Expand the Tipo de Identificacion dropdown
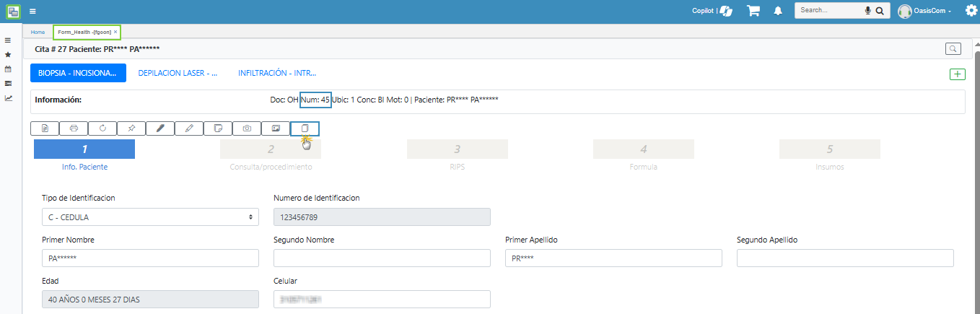The height and width of the screenshot is (314, 980). pos(150,217)
